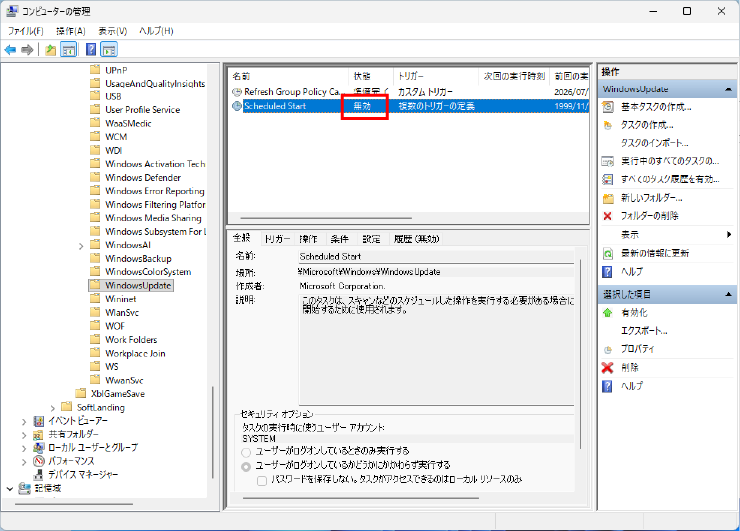Expand the パフォーマンス node
The image size is (740, 531).
24,461
